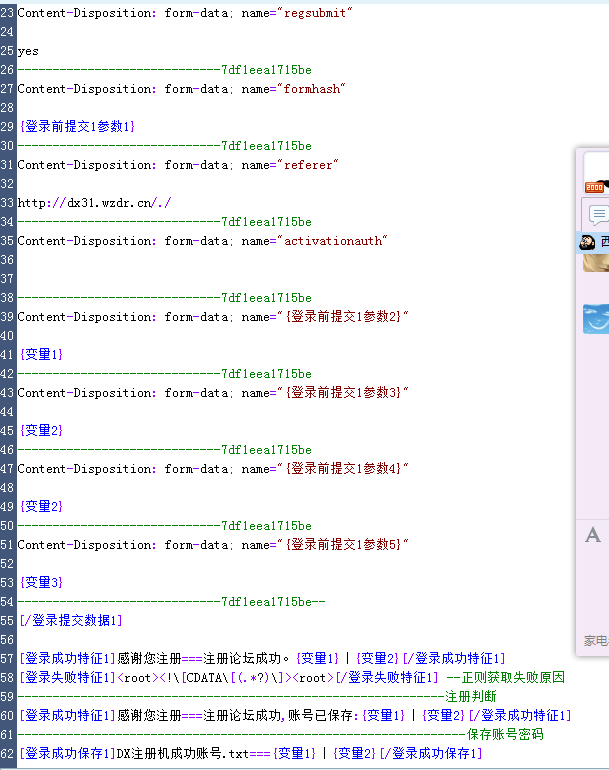Place cursor on the 'yes' line
The image size is (609, 770).
tap(28, 51)
